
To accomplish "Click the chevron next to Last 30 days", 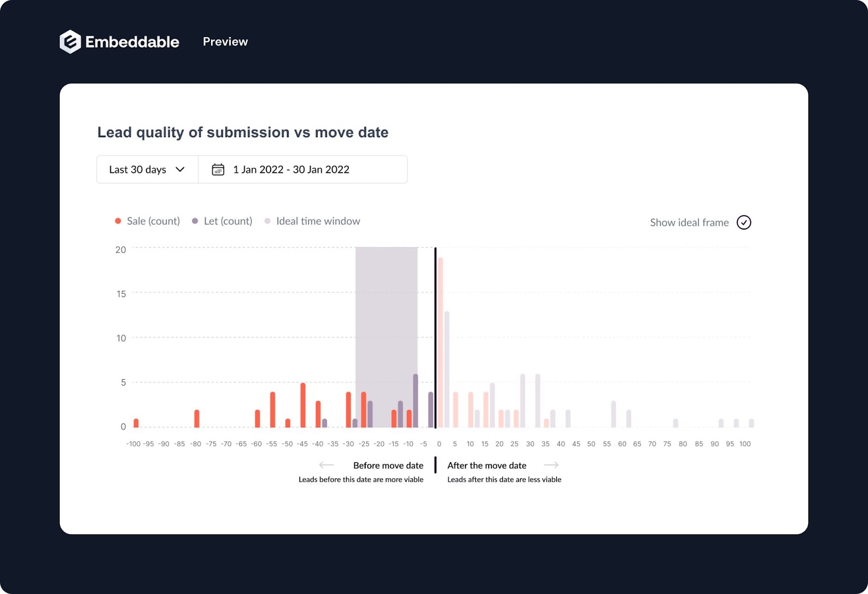I will (181, 169).
